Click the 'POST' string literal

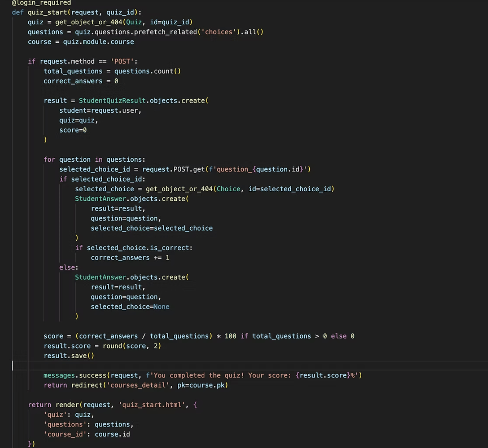(x=122, y=61)
